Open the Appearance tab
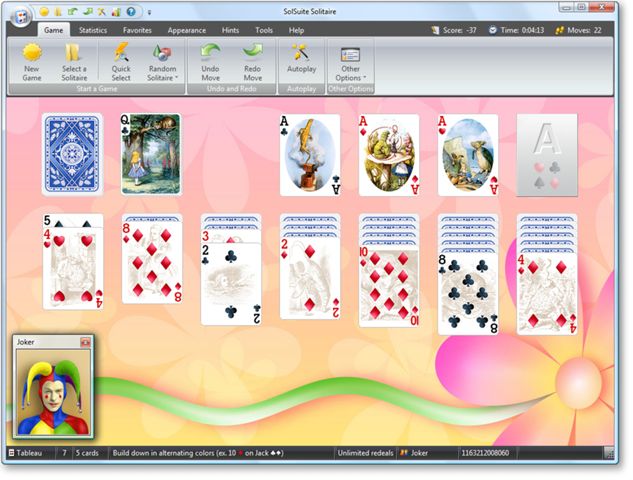 (x=187, y=31)
